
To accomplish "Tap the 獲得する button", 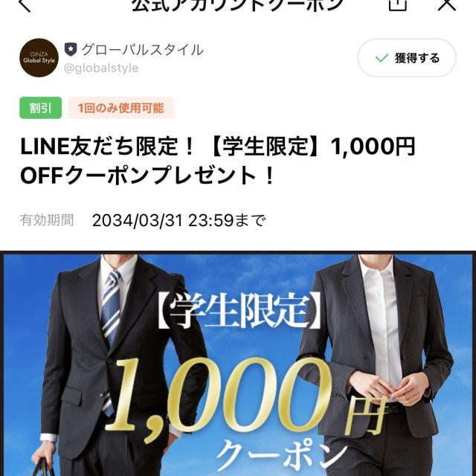I will click(407, 58).
